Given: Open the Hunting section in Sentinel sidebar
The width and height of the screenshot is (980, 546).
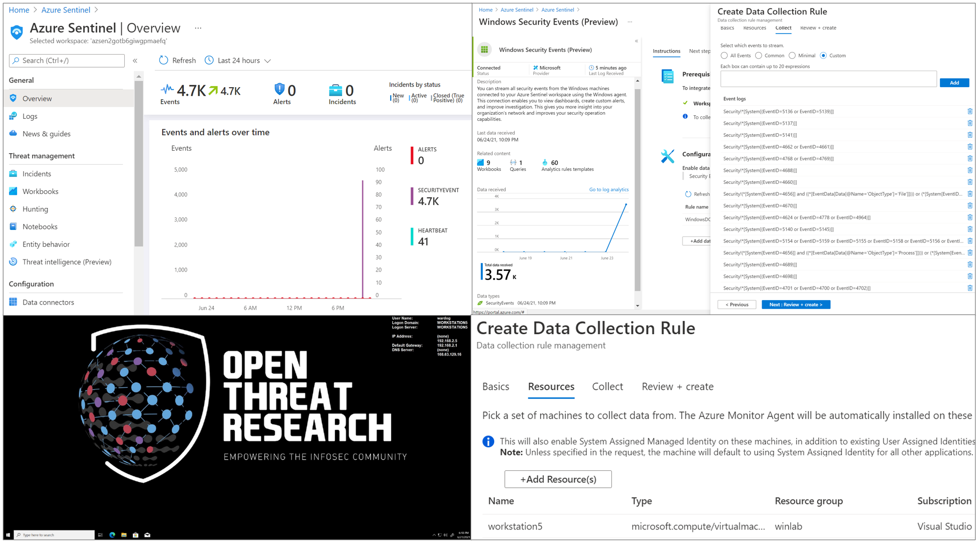Looking at the screenshot, I should click(35, 209).
